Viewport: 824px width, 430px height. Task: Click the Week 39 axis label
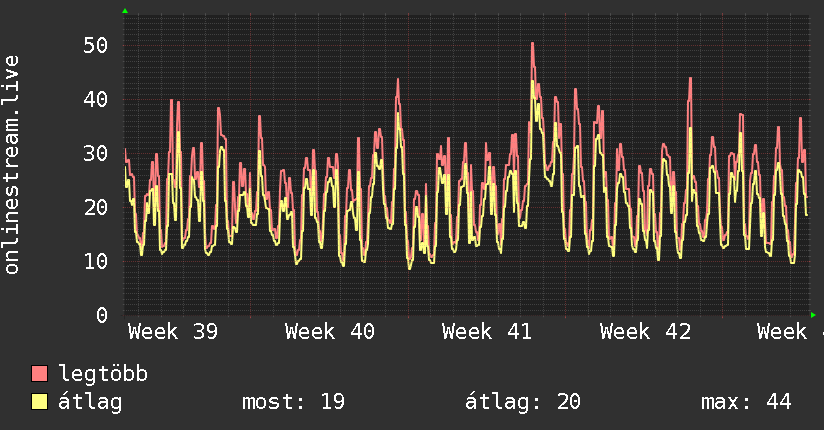pos(173,332)
